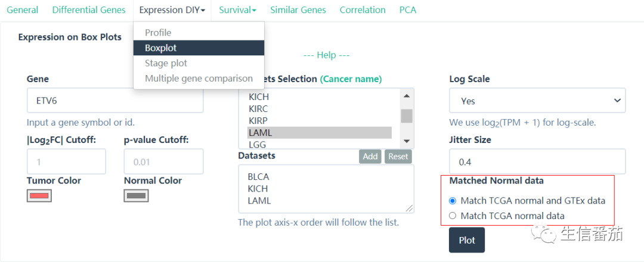
Task: Click the Gene input field containing ETV6
Action: (x=115, y=101)
